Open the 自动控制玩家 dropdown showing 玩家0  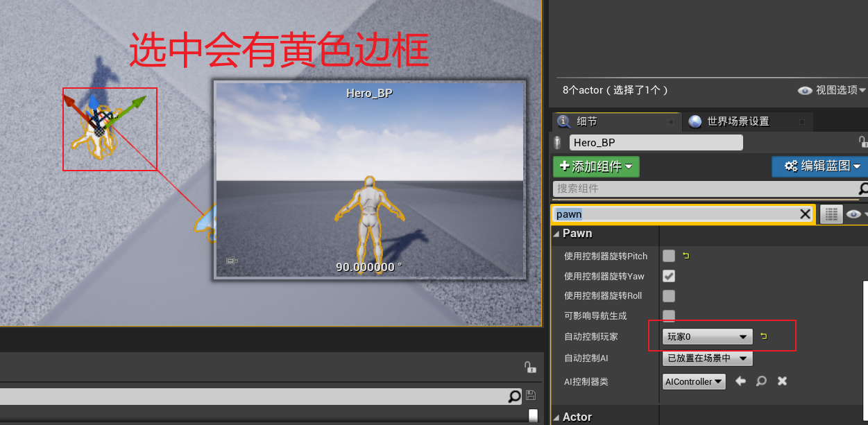(x=708, y=336)
